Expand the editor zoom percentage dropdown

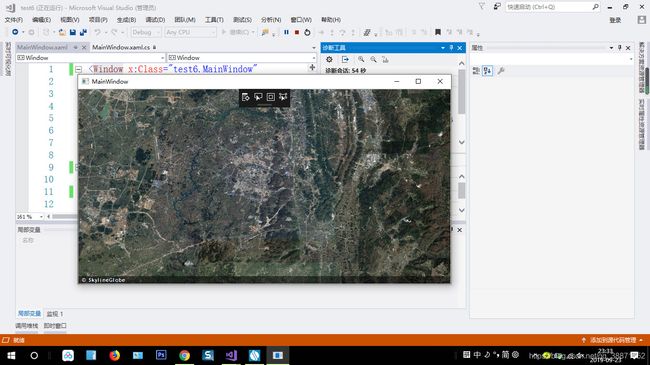coord(41,217)
